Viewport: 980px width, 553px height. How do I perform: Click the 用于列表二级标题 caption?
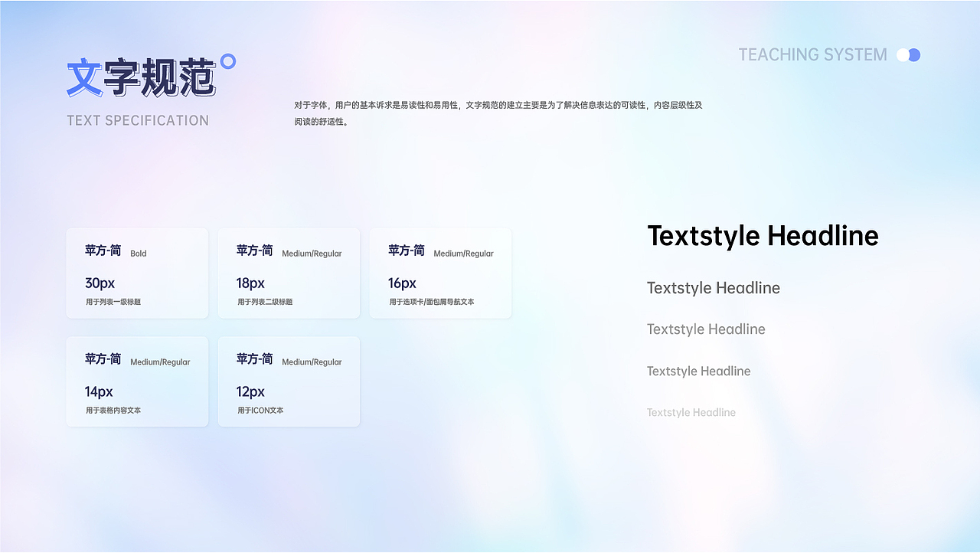265,302
